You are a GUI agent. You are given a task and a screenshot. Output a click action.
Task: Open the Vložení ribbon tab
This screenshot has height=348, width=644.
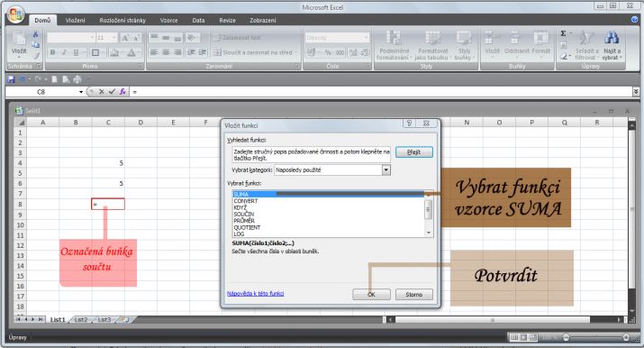pos(75,20)
